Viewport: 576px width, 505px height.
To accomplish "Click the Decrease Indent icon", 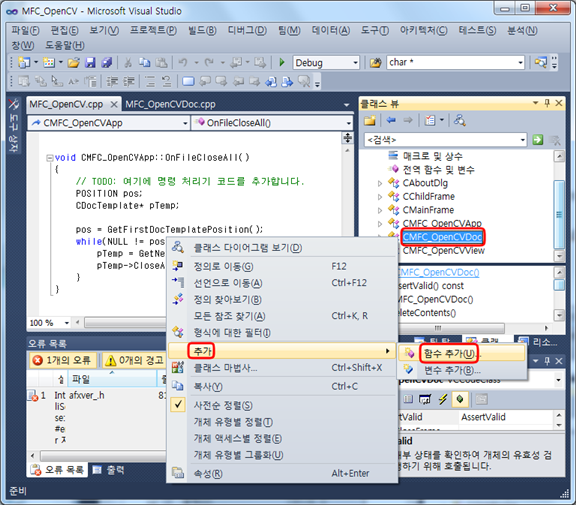I will pos(112,81).
